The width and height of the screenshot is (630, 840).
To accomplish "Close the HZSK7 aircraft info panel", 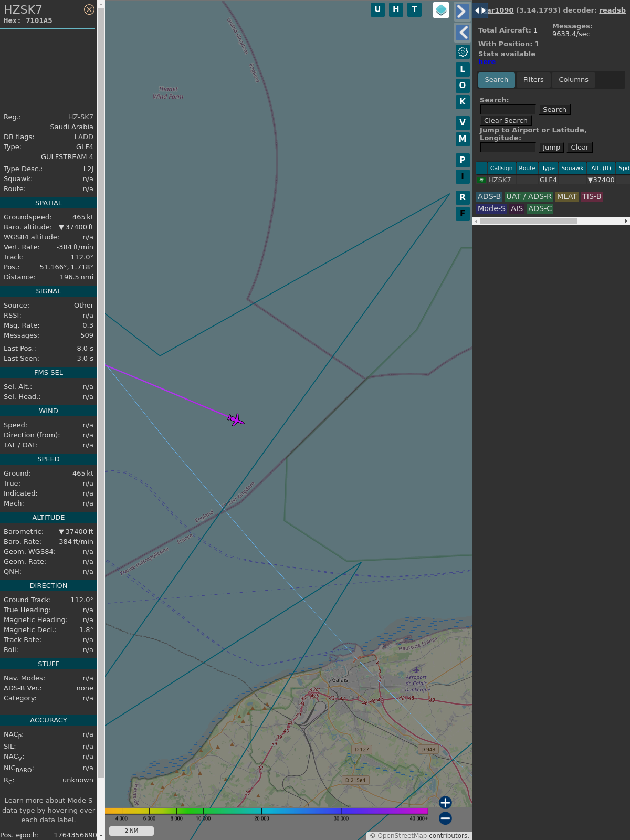I will tap(89, 9).
